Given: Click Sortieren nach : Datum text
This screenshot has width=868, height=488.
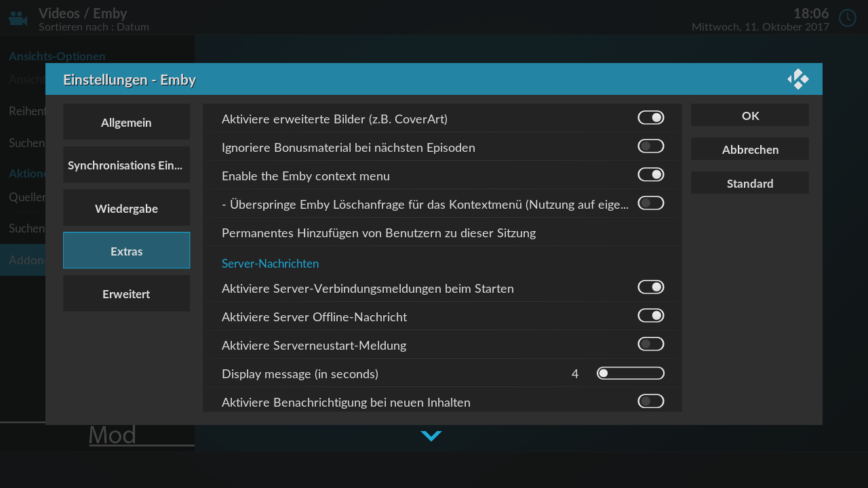Looking at the screenshot, I should pos(94,27).
